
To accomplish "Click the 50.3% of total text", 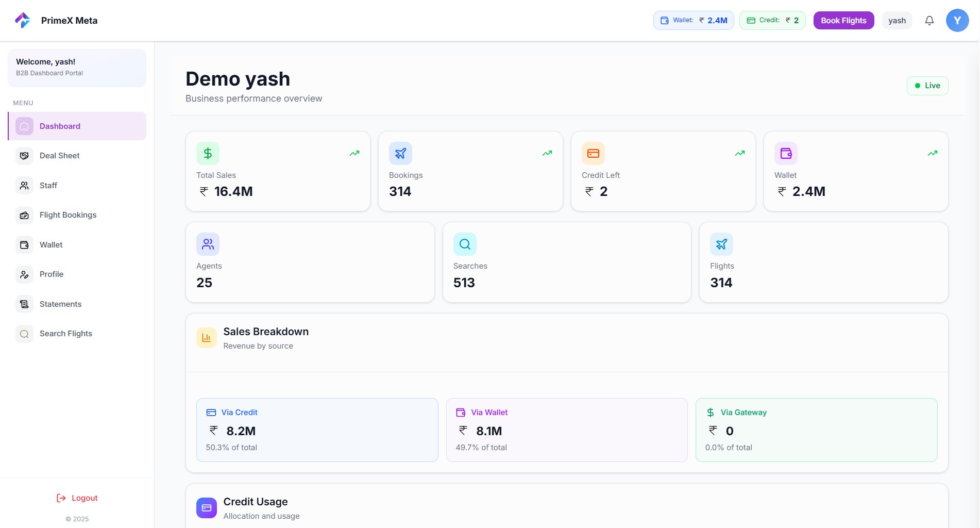I will (231, 448).
